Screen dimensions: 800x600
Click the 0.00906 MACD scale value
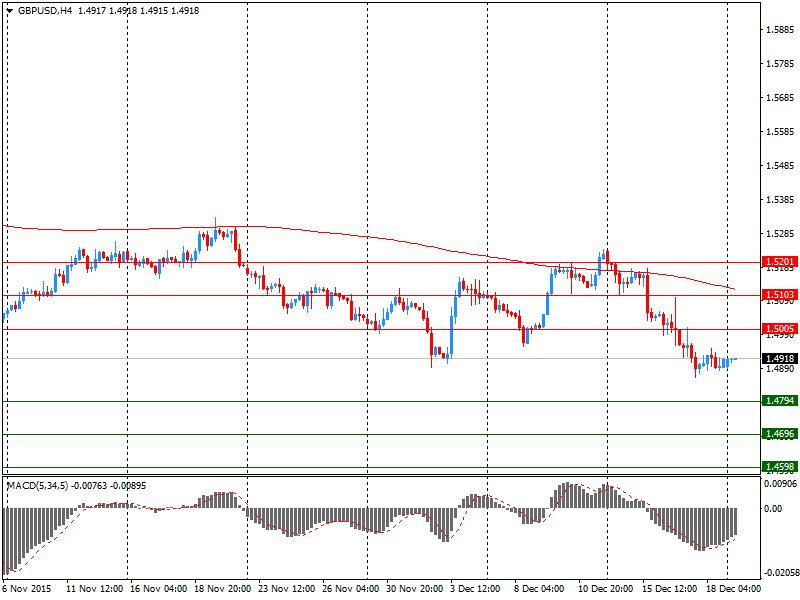click(781, 483)
